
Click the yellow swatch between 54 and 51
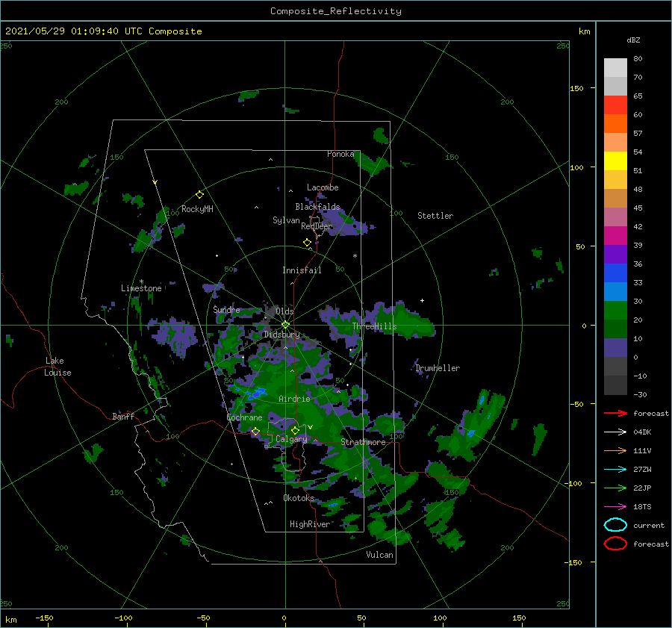click(615, 161)
